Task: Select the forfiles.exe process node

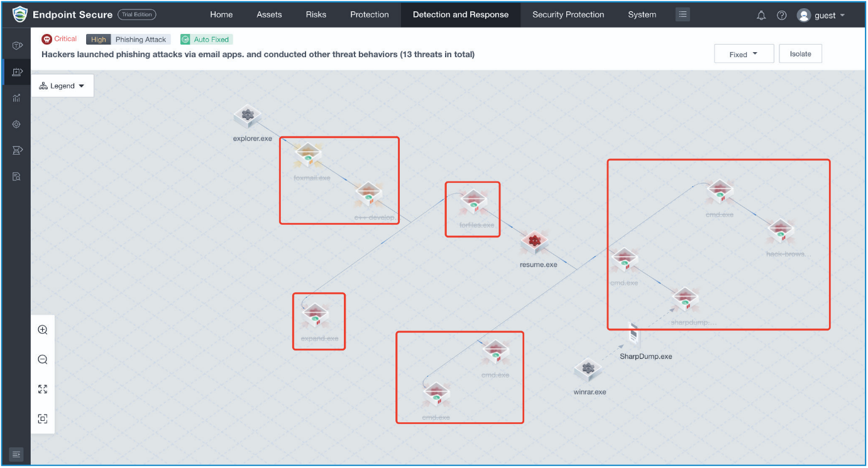Action: (473, 202)
